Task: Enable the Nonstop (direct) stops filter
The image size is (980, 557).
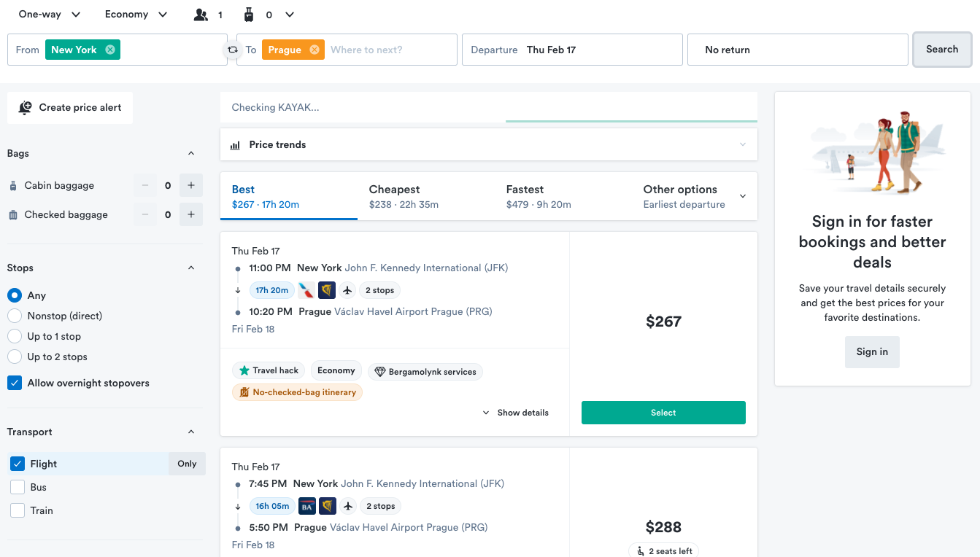Action: [14, 316]
